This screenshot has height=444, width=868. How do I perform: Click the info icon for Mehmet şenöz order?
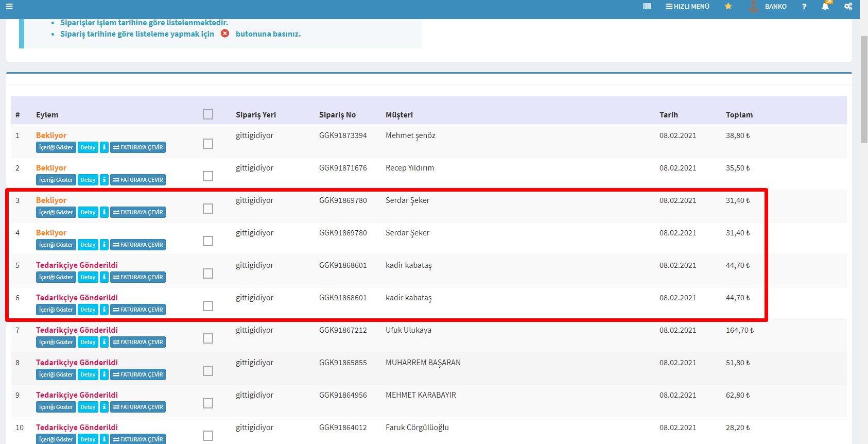coord(104,147)
